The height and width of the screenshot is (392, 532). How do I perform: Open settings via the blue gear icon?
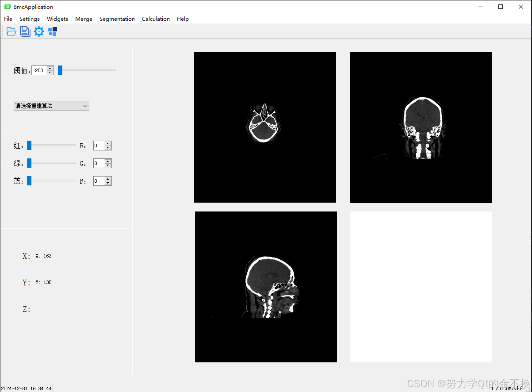[39, 31]
